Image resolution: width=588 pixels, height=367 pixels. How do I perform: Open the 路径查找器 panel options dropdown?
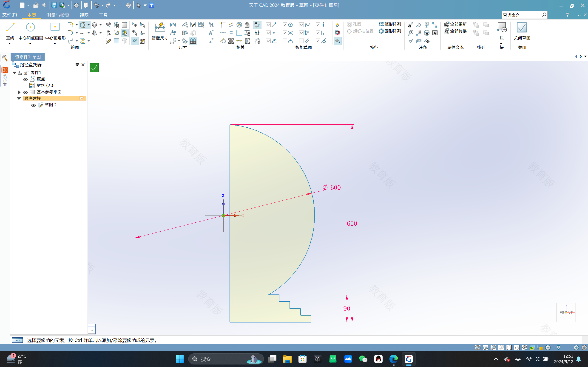click(77, 64)
